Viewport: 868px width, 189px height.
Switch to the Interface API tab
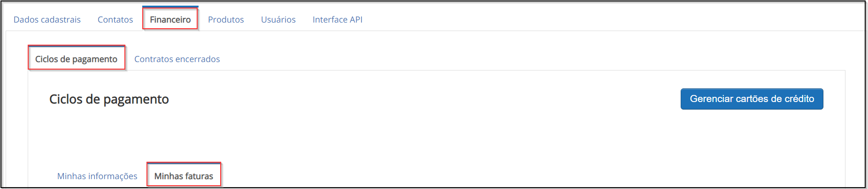tap(338, 20)
